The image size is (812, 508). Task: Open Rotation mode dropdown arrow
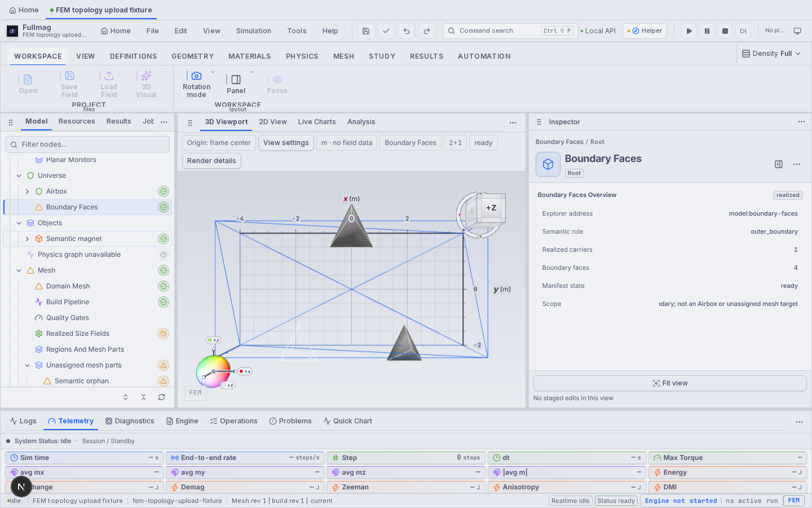[x=213, y=72]
